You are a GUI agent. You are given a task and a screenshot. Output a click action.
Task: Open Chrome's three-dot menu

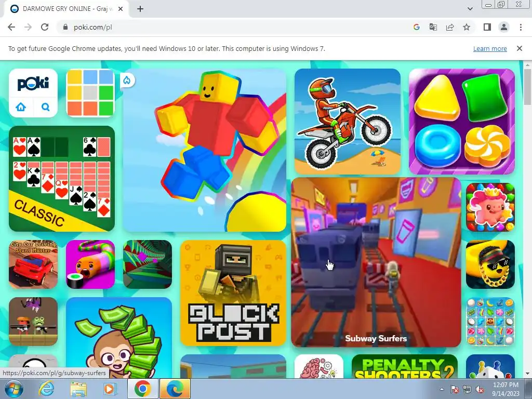click(521, 27)
